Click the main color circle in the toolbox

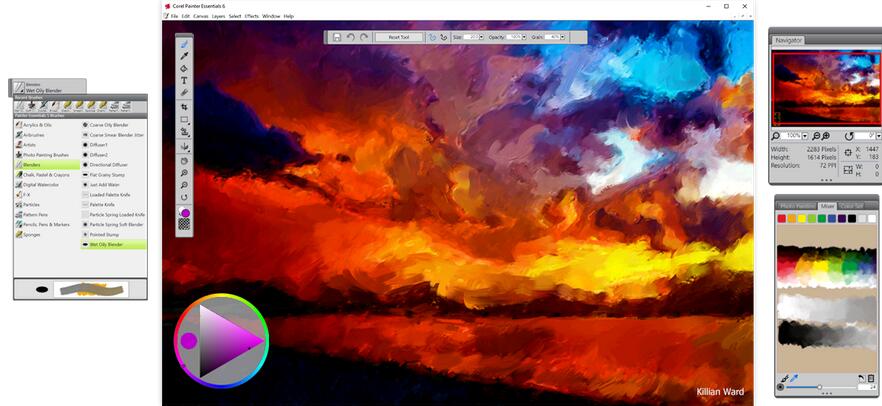(x=185, y=213)
